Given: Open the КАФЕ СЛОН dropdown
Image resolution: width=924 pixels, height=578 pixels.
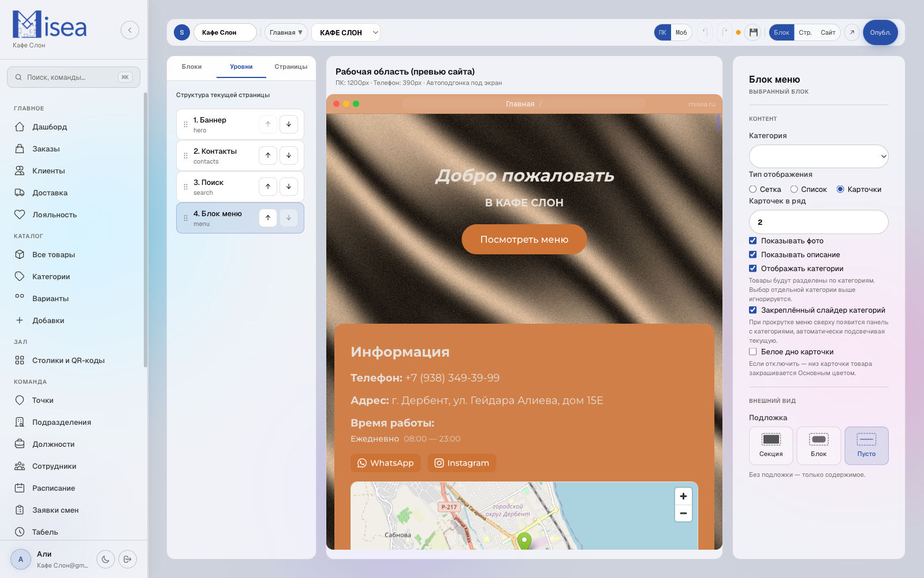Looking at the screenshot, I should pyautogui.click(x=346, y=32).
